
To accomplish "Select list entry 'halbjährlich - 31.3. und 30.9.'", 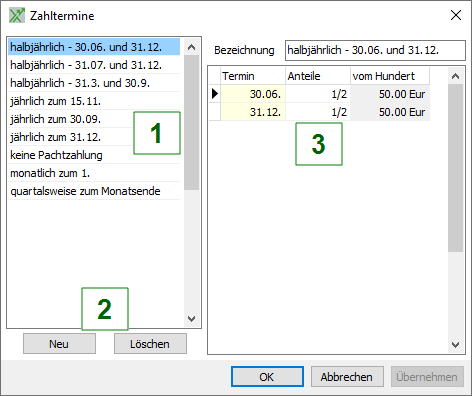I will [x=94, y=83].
